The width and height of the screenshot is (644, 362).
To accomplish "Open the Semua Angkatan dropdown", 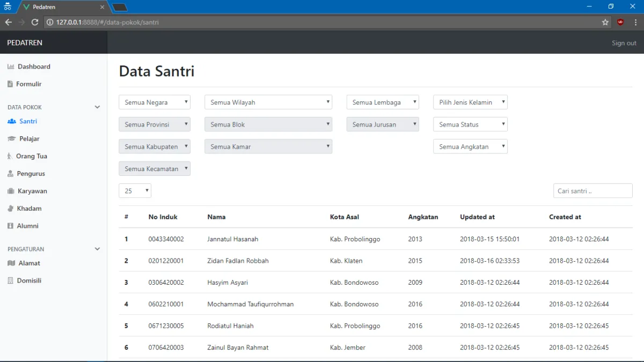I will (470, 146).
